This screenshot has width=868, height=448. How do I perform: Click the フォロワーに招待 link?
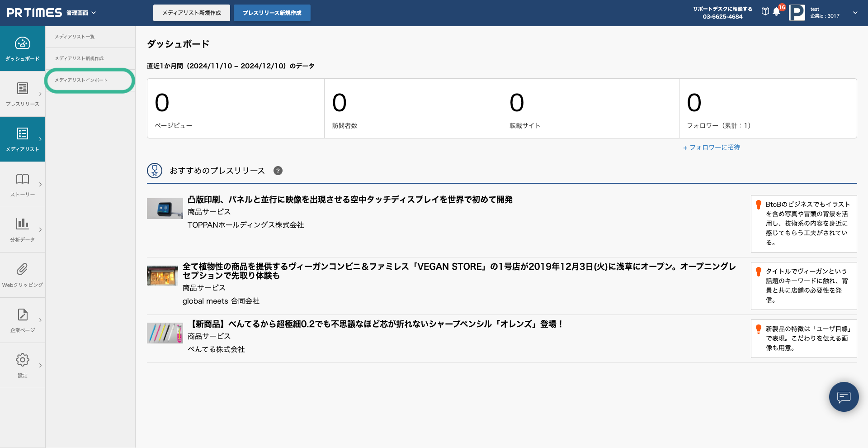[712, 148]
